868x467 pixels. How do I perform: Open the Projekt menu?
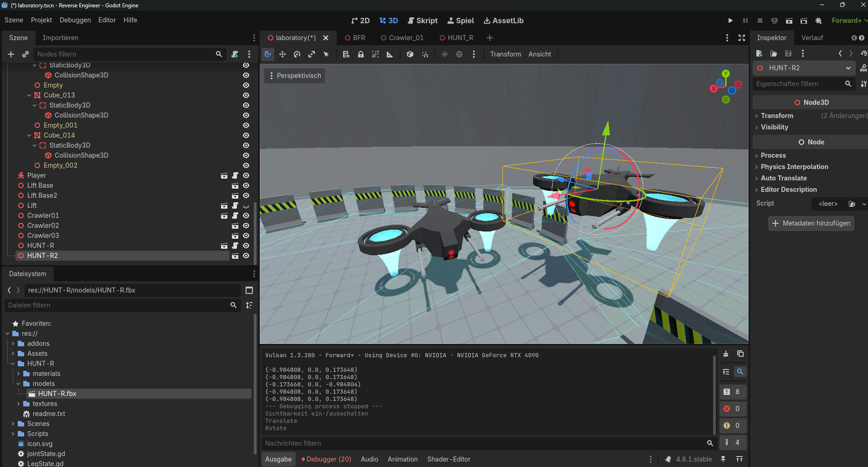click(x=41, y=20)
